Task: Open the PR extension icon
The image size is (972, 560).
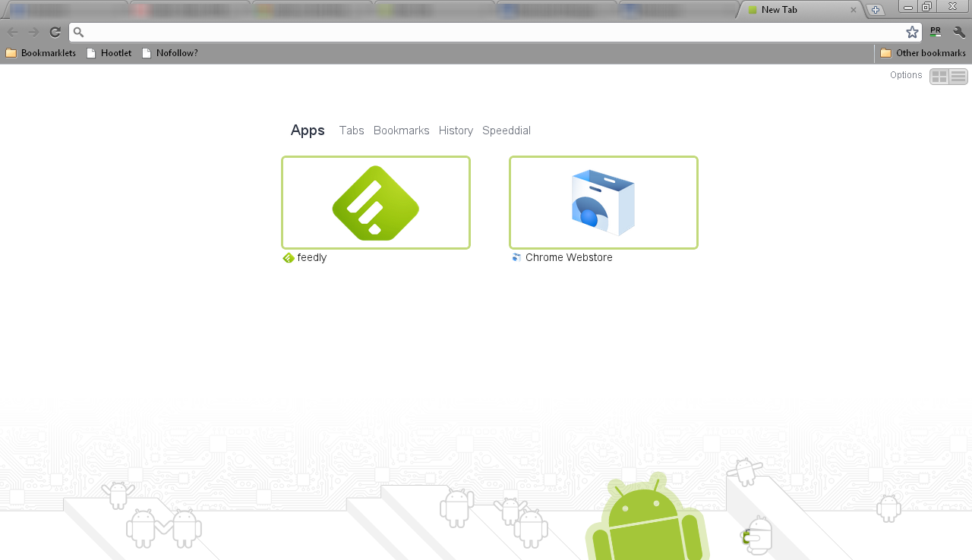Action: click(x=935, y=32)
